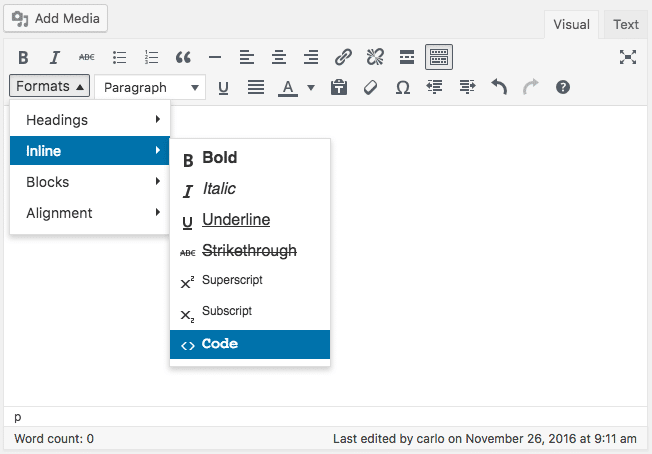Insert a horizontal line

pos(215,57)
